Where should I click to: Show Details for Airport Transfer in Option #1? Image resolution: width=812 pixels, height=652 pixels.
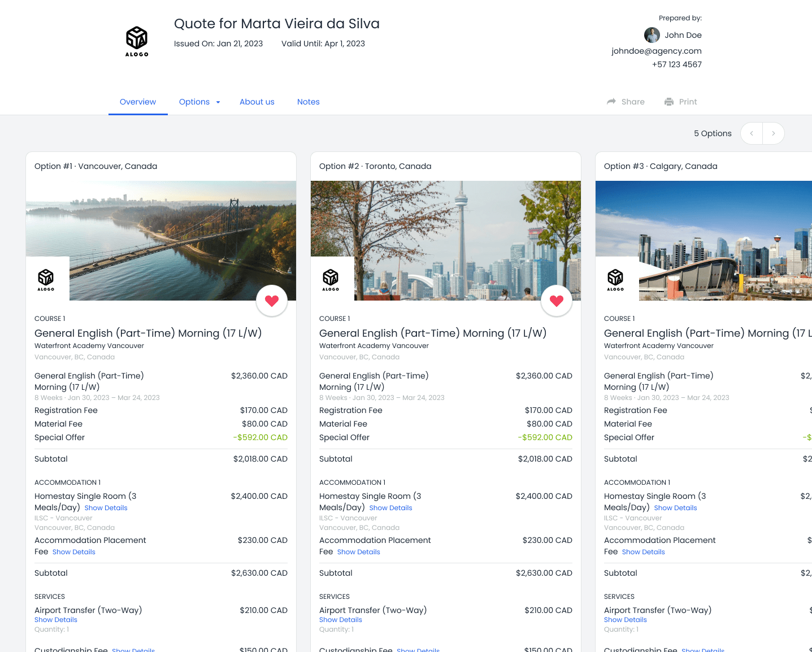click(56, 620)
